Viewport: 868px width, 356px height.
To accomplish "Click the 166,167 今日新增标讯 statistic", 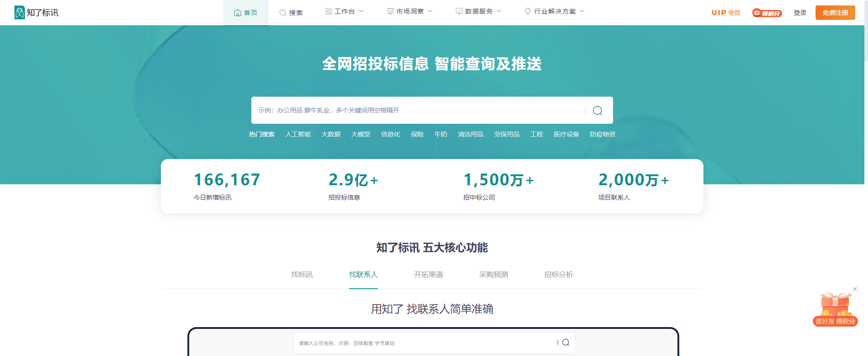I will [227, 186].
